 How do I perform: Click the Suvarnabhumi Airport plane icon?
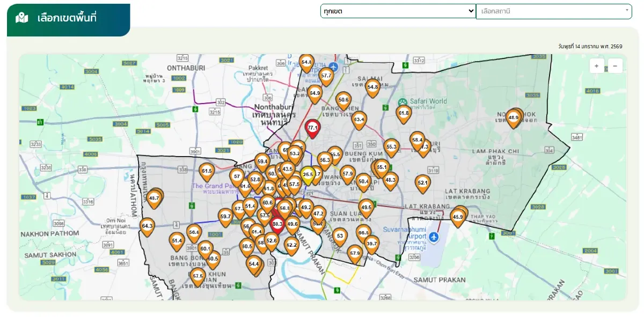coord(434,237)
